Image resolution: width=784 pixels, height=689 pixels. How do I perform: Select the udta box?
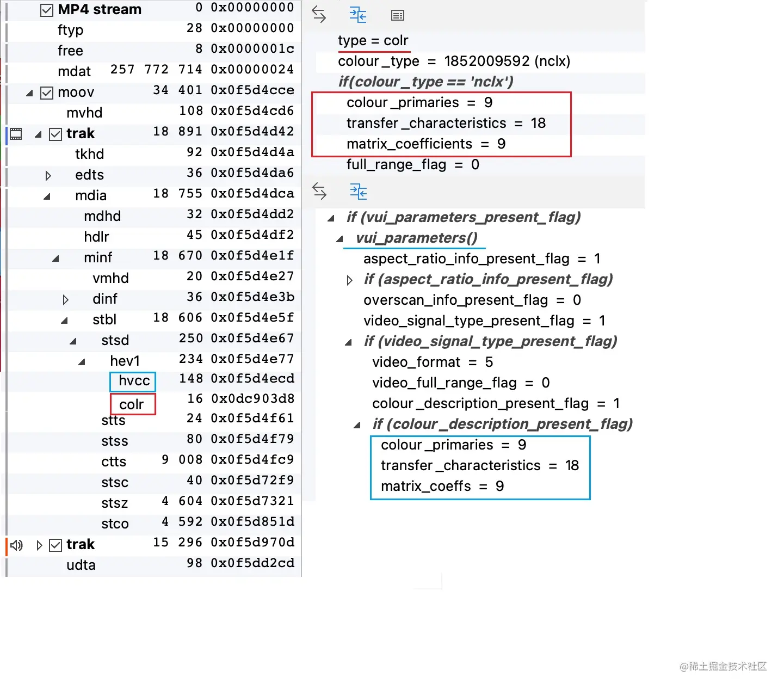[81, 565]
